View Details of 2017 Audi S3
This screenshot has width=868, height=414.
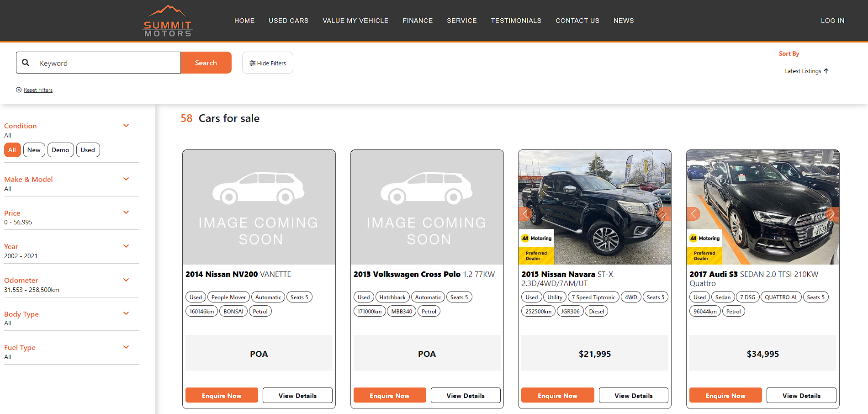pos(801,395)
